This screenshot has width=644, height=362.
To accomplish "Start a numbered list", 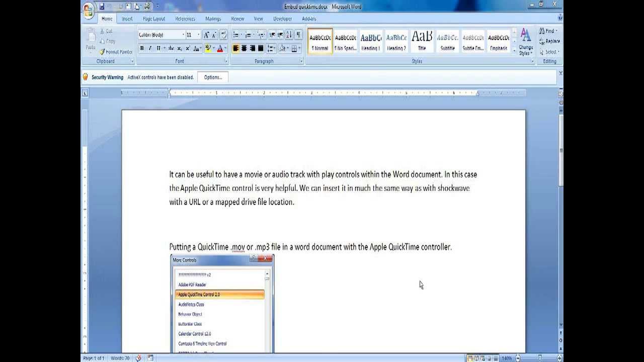I will click(249, 35).
